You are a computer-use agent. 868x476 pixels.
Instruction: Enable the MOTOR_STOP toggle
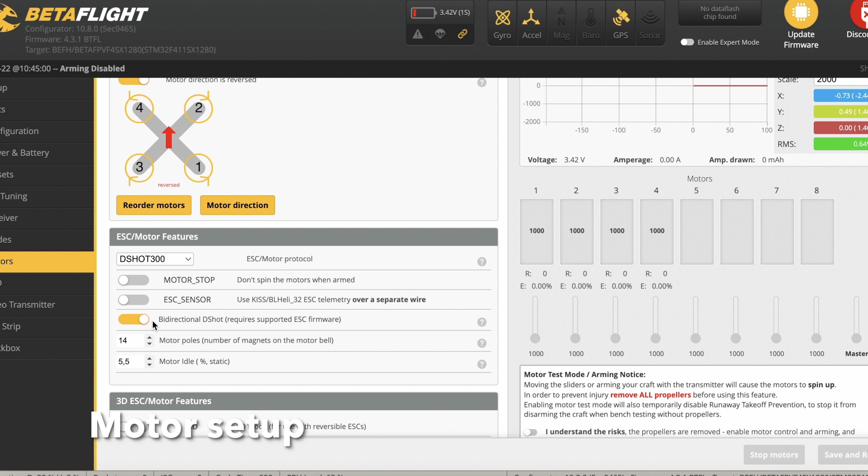134,280
